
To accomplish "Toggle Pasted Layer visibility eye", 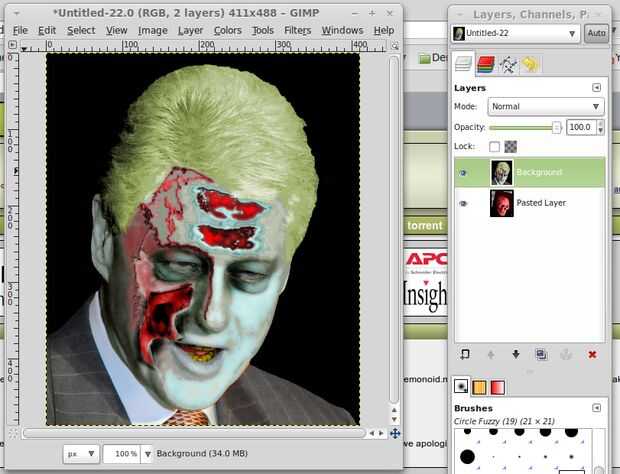I will [x=463, y=203].
